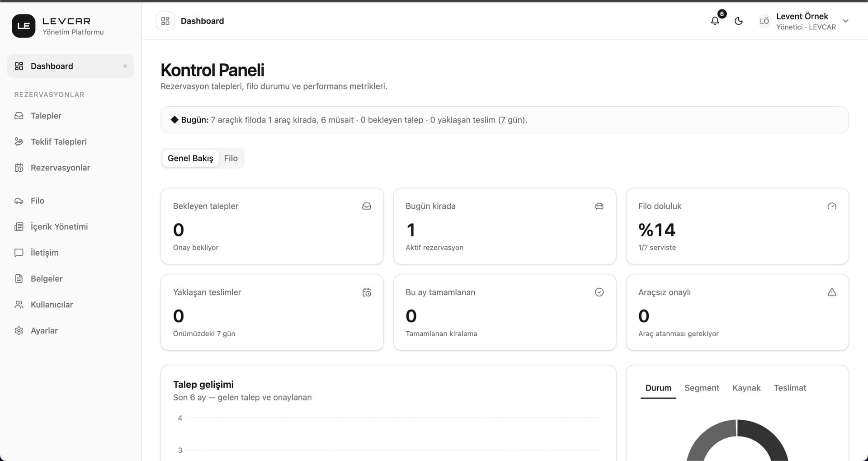Open Rezervasyonlar page
The width and height of the screenshot is (868, 461).
coord(71,168)
